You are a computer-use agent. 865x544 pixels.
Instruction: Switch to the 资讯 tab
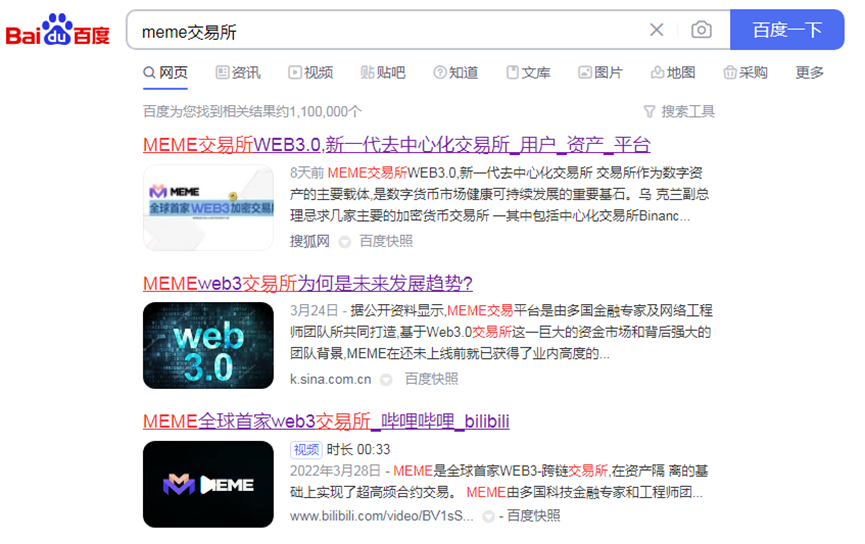[x=238, y=73]
